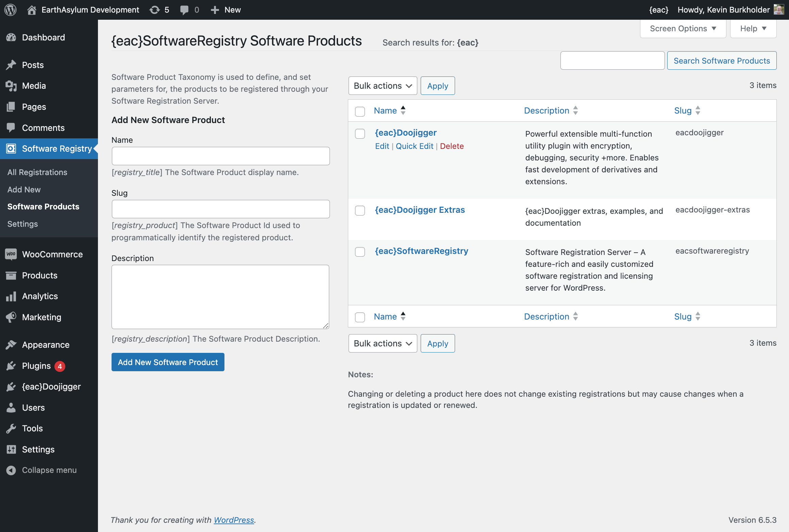The image size is (789, 532).
Task: Check the select-all checkbox in table header
Action: click(360, 111)
